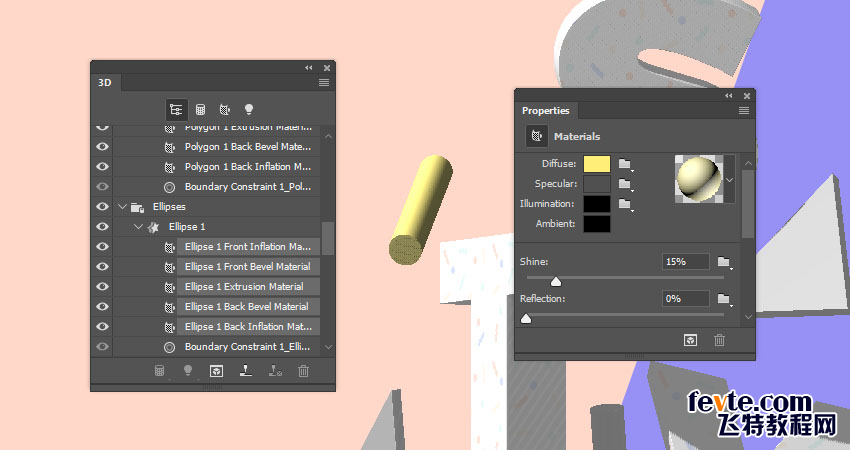Image resolution: width=850 pixels, height=450 pixels.
Task: Hide Polygon 1 Back Bevel Material
Action: (x=102, y=147)
